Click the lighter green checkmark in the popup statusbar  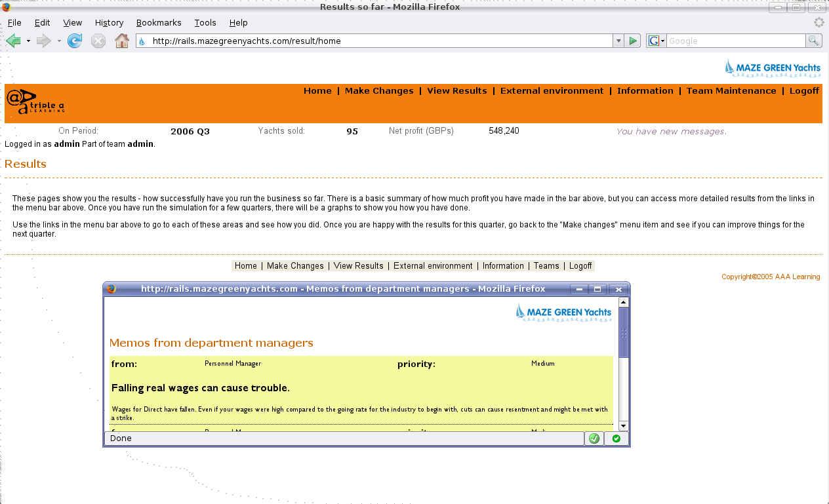pyautogui.click(x=594, y=438)
